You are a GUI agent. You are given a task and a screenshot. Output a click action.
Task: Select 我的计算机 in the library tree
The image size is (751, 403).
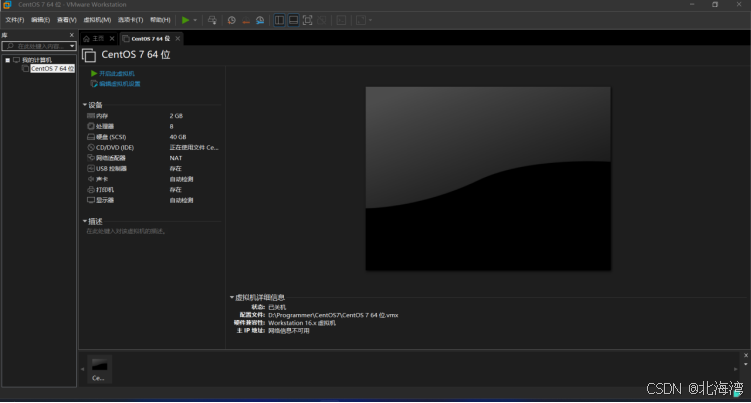[36, 60]
